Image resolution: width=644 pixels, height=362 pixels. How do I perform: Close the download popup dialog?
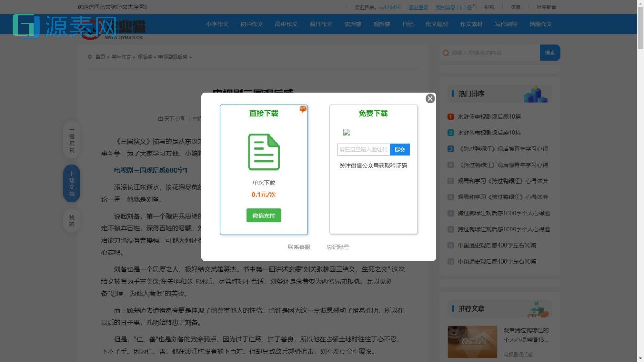pos(430,98)
